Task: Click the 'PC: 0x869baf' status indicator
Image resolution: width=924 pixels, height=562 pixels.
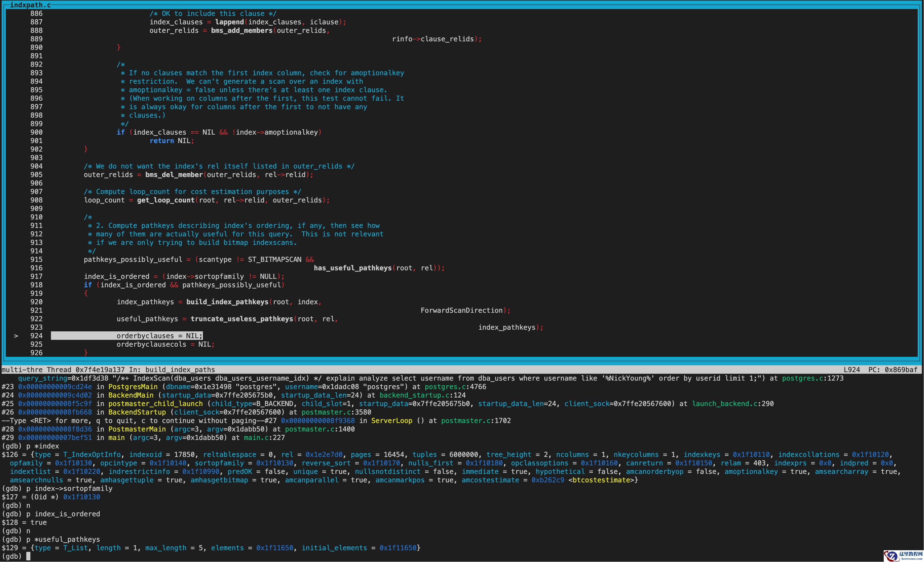Action: (x=893, y=370)
